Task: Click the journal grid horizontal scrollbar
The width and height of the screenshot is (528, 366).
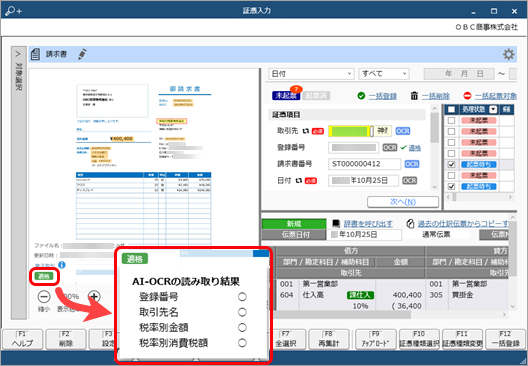Action: [343, 314]
